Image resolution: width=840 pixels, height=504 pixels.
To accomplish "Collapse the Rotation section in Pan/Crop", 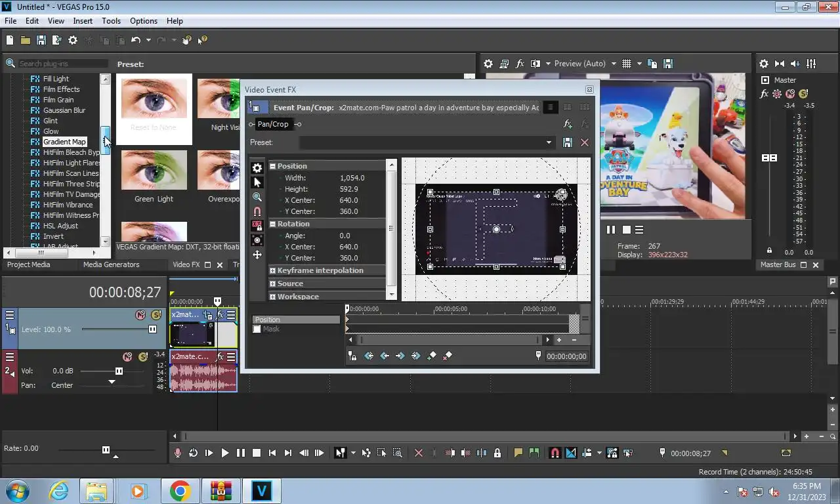I will click(x=272, y=224).
